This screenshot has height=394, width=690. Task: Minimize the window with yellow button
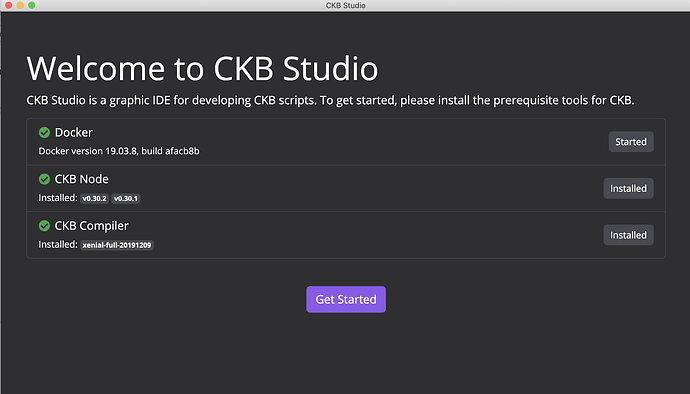click(20, 5)
